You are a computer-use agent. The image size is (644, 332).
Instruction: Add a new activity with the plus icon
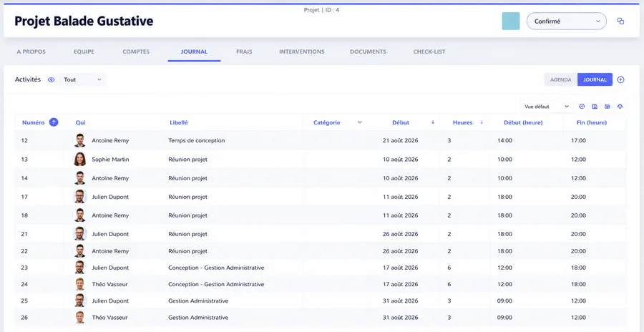tap(620, 79)
